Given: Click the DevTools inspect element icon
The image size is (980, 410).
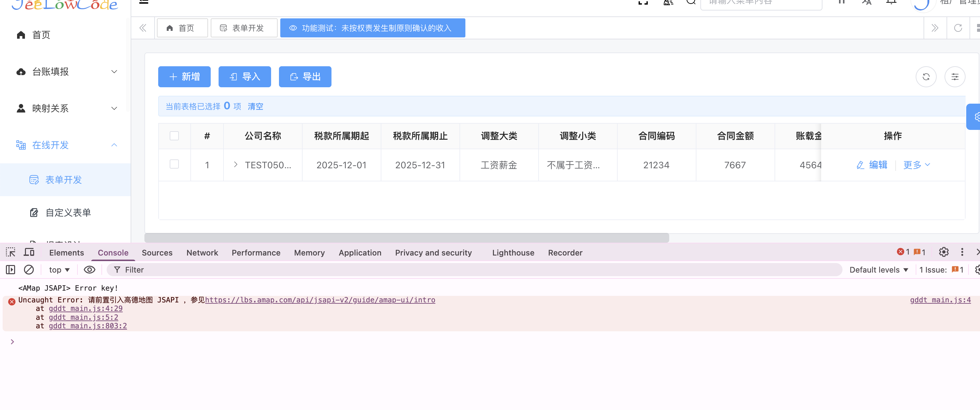Looking at the screenshot, I should point(11,252).
